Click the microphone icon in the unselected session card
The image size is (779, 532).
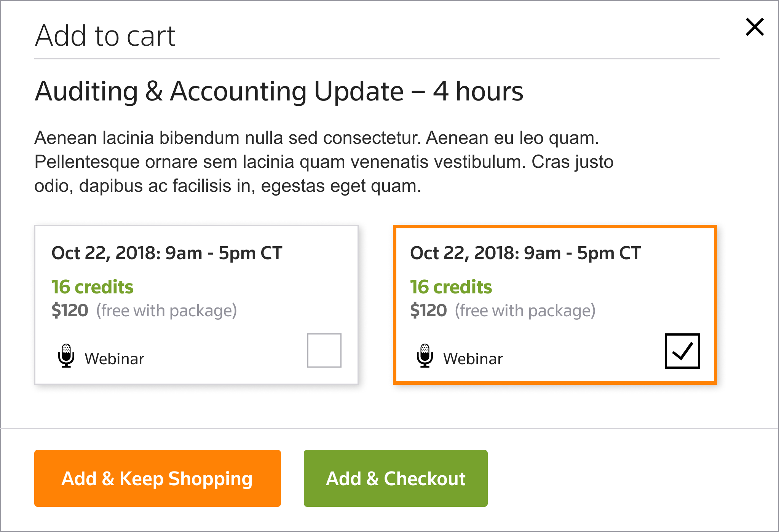66,356
